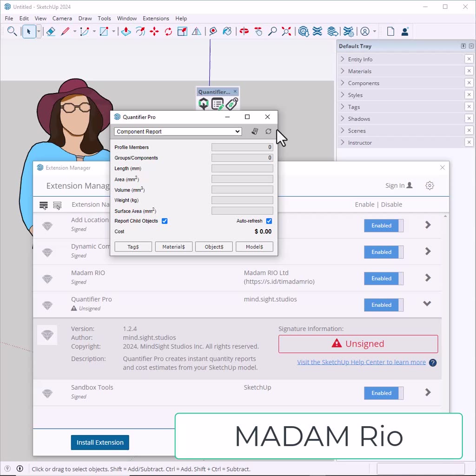Click the Quantifier cost tag icon

click(x=232, y=104)
